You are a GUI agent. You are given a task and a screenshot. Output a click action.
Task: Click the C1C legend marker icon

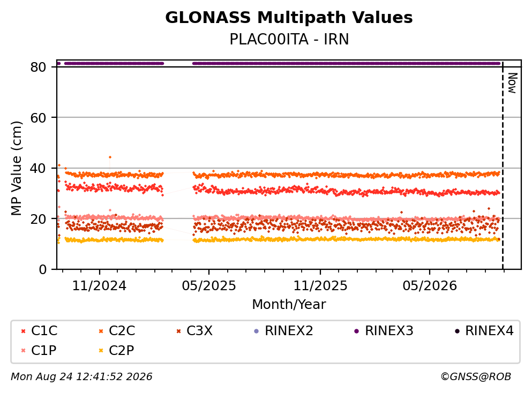point(23,331)
